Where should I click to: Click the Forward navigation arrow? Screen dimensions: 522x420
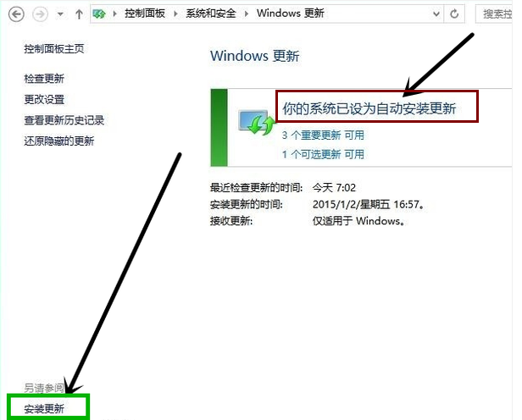[x=40, y=14]
